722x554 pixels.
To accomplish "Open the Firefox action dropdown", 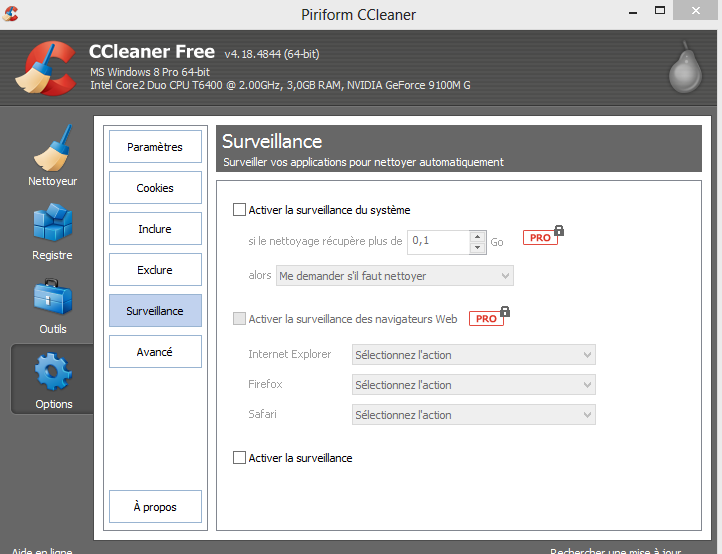I will [473, 385].
